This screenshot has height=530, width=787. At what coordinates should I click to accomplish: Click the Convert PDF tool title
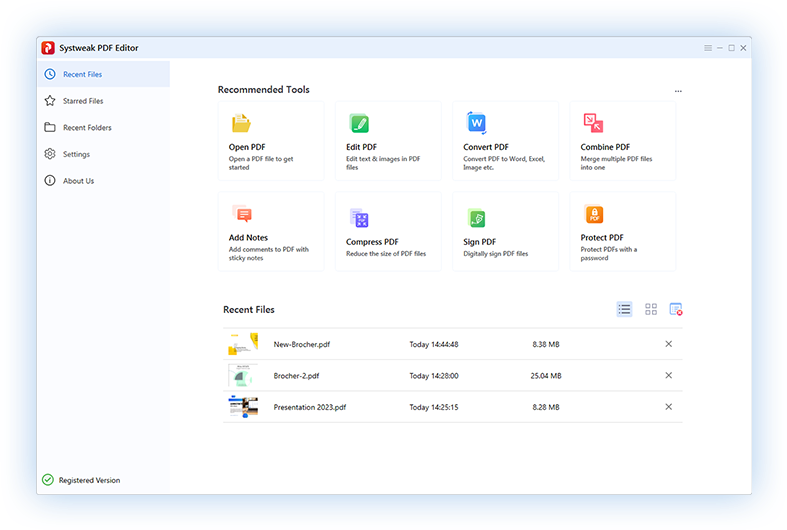click(486, 147)
